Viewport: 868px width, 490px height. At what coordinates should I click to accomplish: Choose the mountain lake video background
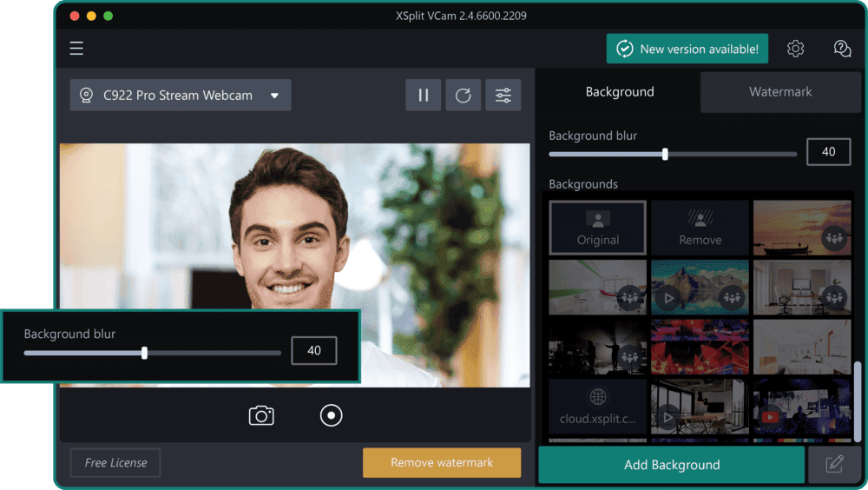(x=700, y=288)
